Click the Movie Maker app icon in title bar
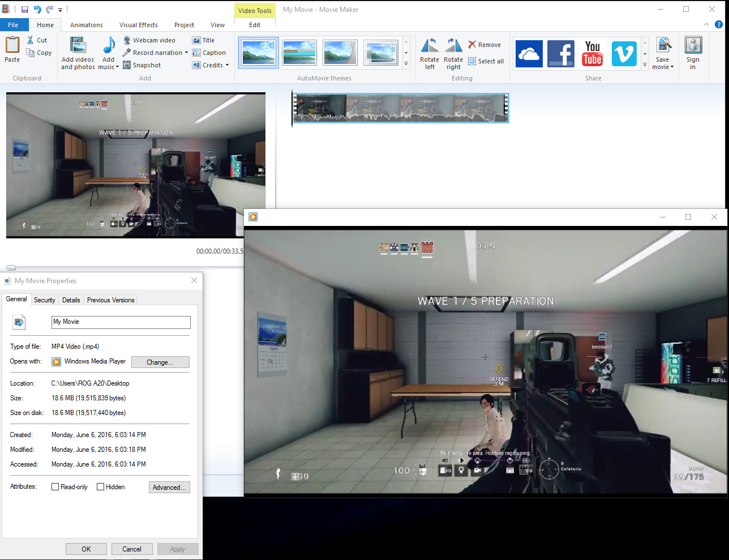The width and height of the screenshot is (729, 560). (x=6, y=9)
